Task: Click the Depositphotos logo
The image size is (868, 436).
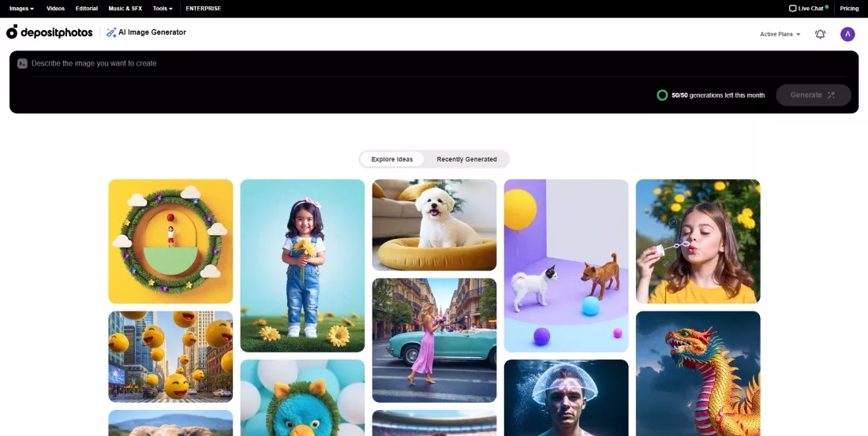Action: (x=49, y=32)
